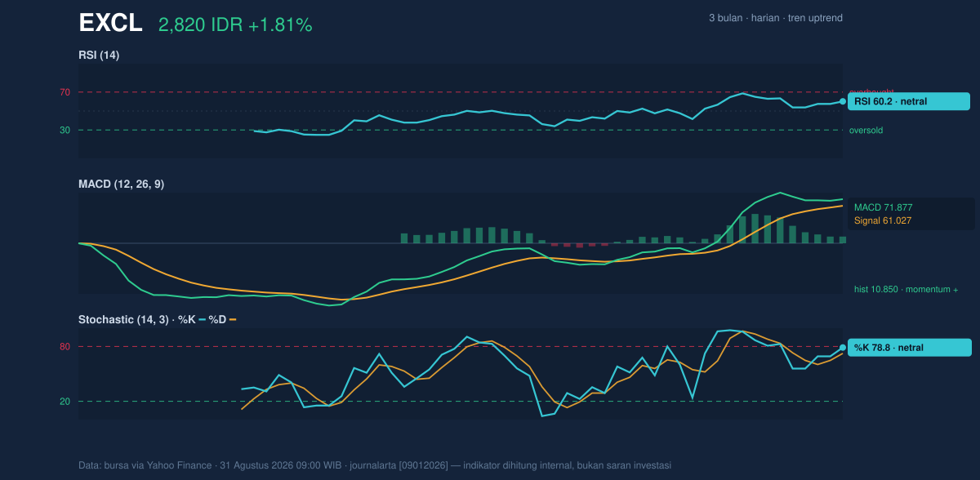
Task: Click the %K legend cyan swatch
Action: [202, 319]
